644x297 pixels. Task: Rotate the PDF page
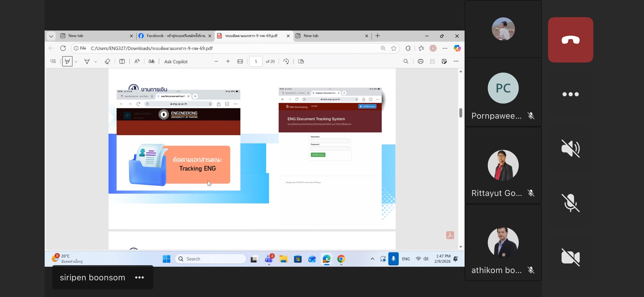(286, 62)
